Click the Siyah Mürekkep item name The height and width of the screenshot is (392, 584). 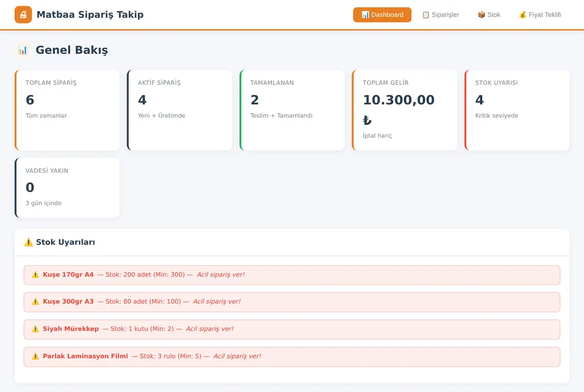click(x=71, y=329)
